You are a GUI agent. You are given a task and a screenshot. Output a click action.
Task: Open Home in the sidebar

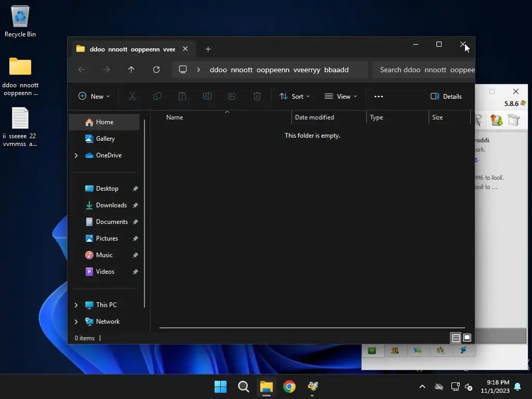coord(104,122)
